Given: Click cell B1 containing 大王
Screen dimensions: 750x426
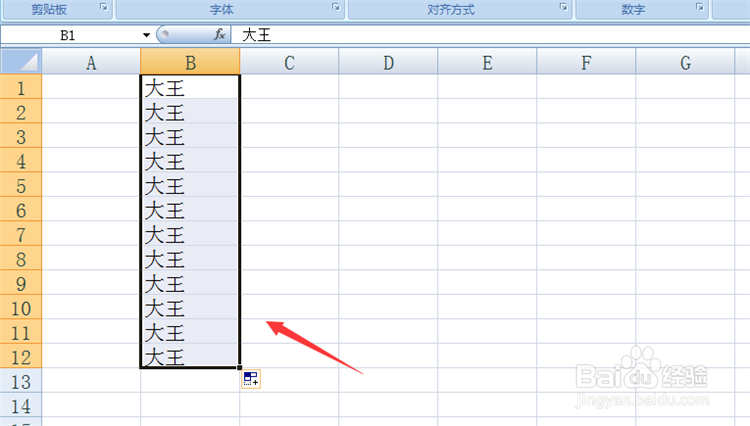Looking at the screenshot, I should click(190, 87).
